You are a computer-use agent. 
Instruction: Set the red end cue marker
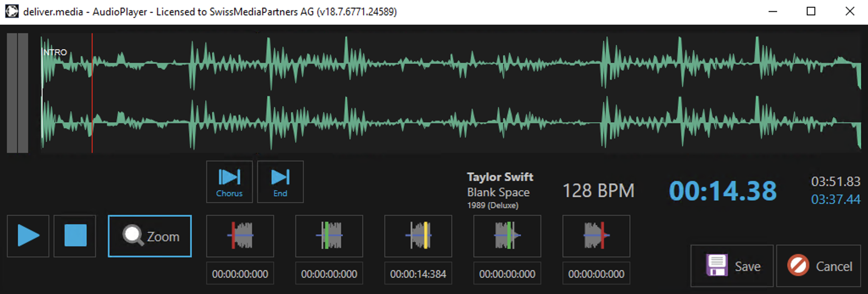click(x=596, y=236)
